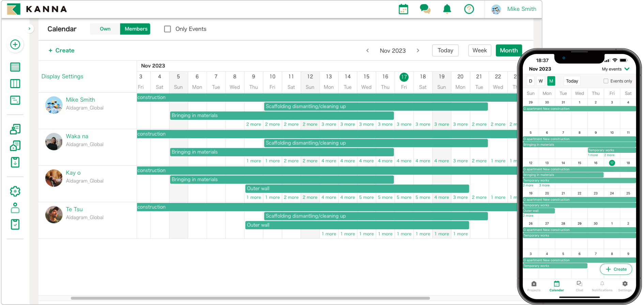Open the second stacked documents sidebar icon
The image size is (644, 305).
[15, 146]
